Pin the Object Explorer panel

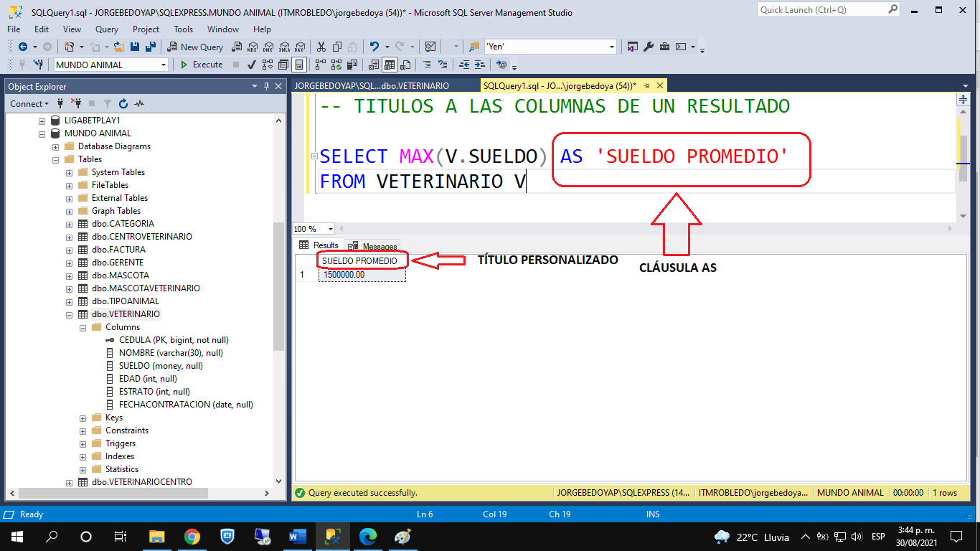point(267,86)
